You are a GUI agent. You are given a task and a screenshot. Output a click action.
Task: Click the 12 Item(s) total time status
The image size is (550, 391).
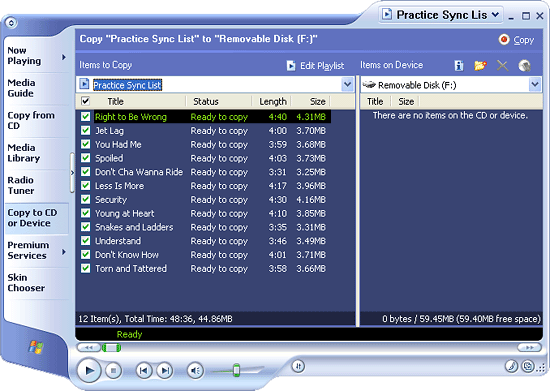click(x=155, y=318)
